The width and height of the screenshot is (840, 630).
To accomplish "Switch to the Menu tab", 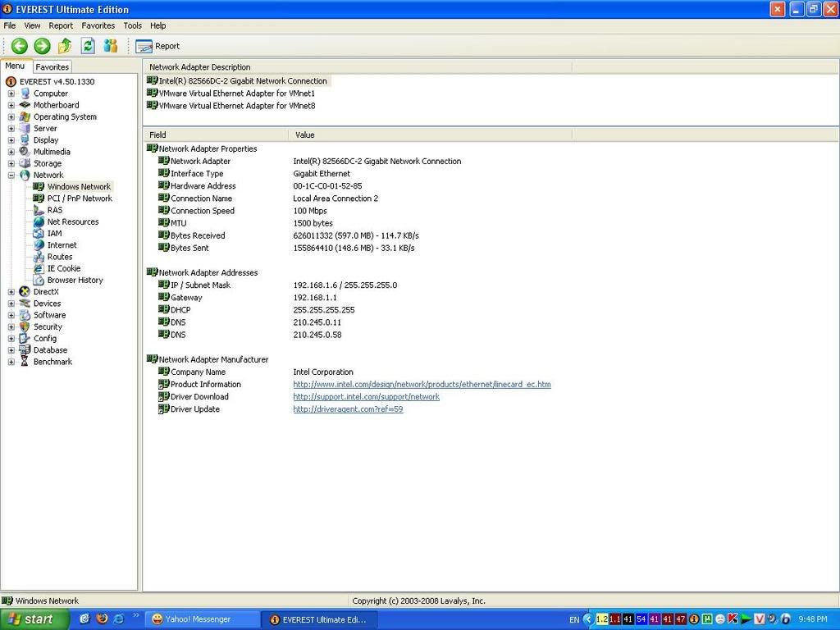I will (15, 66).
